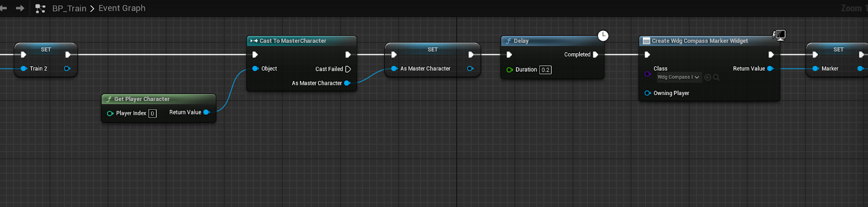
Task: Click the Player Index value field
Action: (x=152, y=114)
